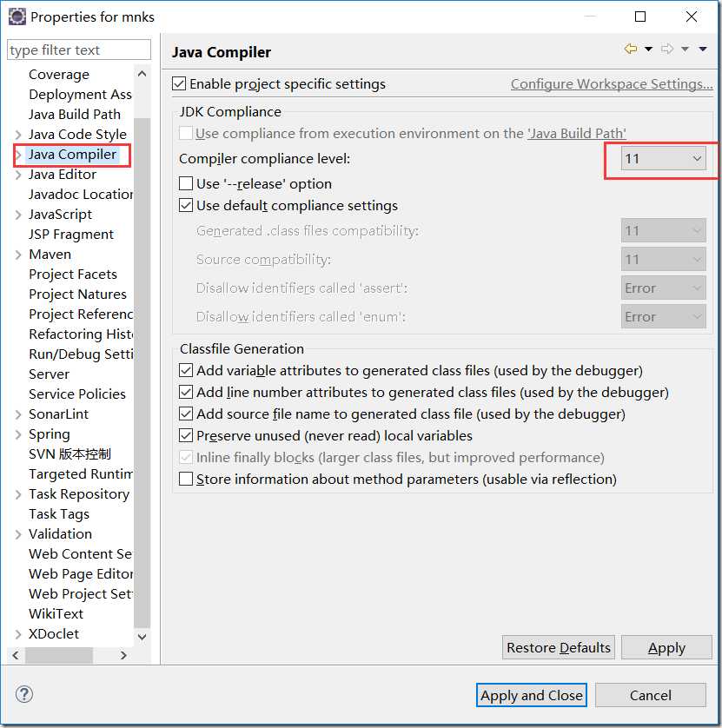Select Server entry in tree
This screenshot has width=722, height=728.
click(49, 374)
